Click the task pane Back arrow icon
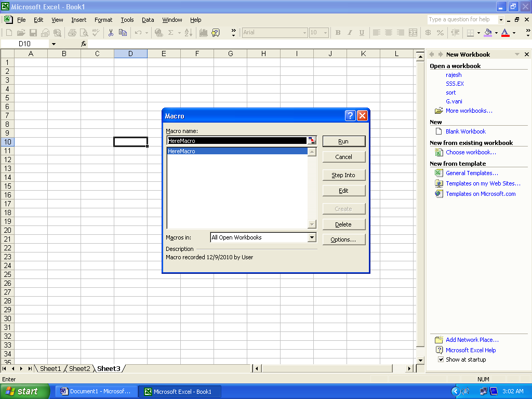This screenshot has width=532, height=399. pos(432,54)
